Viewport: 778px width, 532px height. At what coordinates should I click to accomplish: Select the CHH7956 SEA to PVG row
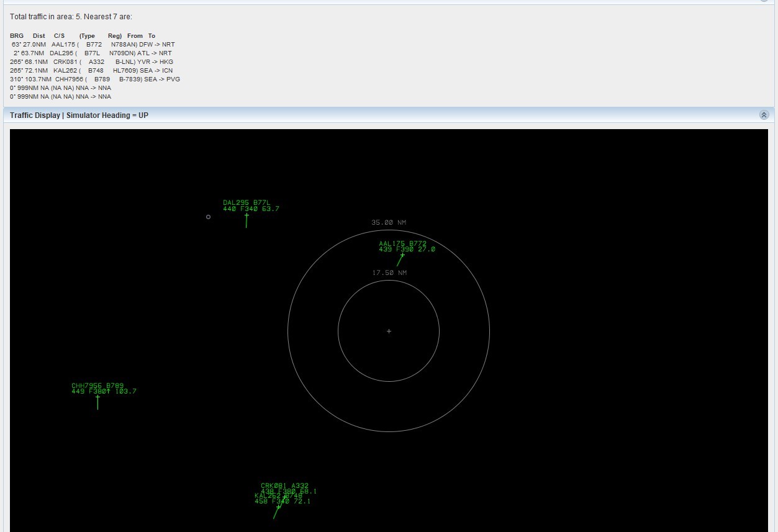coord(94,79)
